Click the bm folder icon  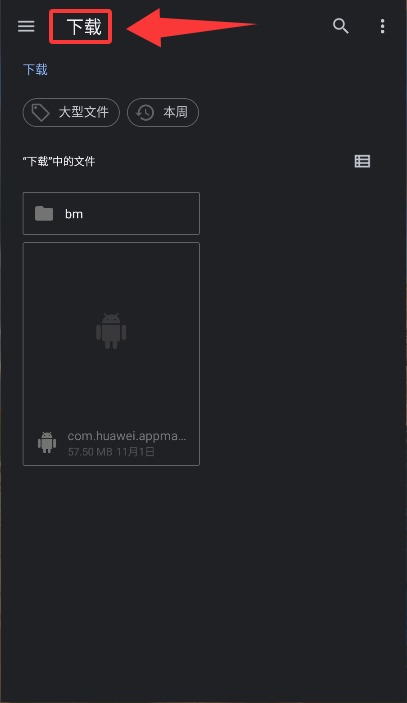coord(44,214)
